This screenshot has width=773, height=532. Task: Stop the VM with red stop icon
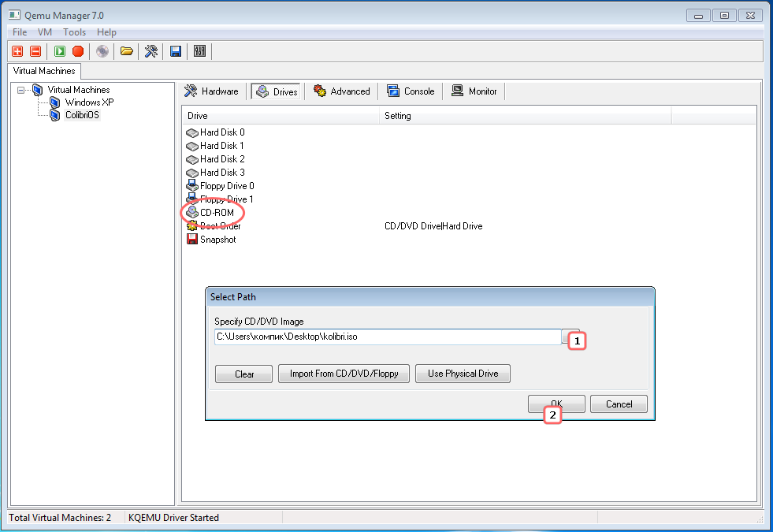78,51
